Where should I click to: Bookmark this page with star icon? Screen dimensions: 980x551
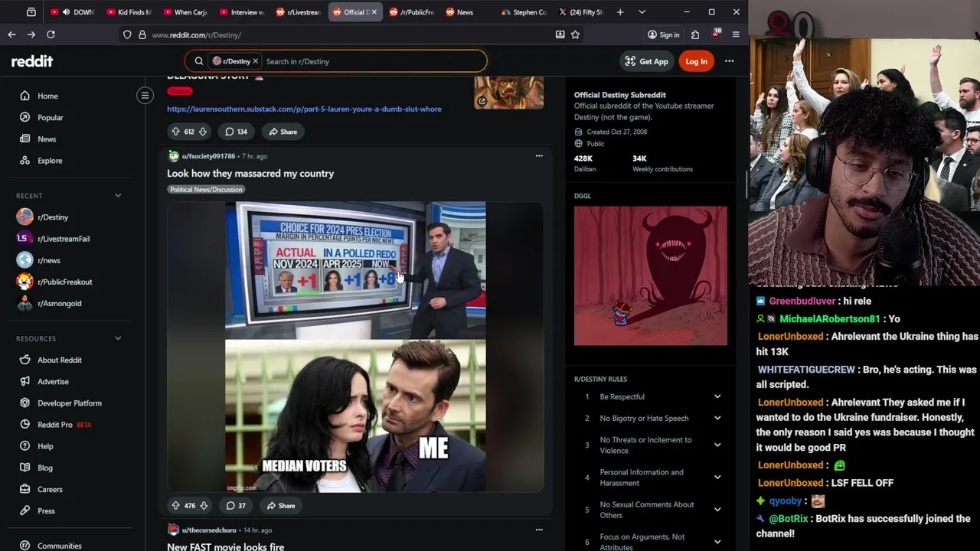(x=575, y=34)
